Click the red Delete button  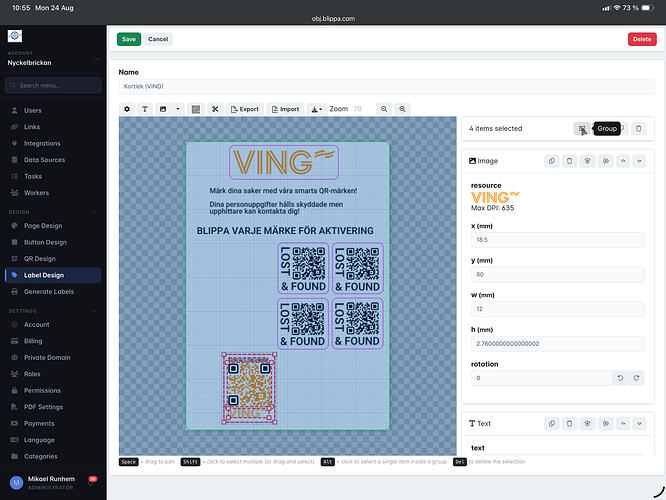[x=642, y=39]
